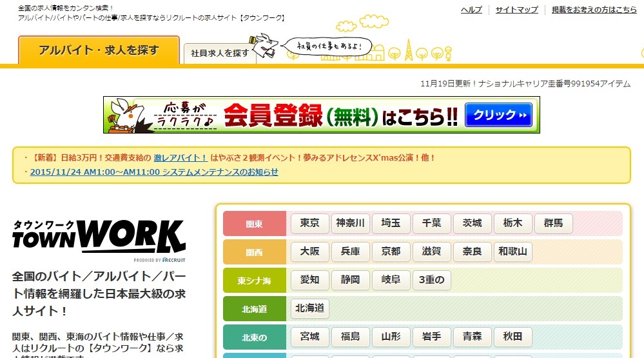Click the bird mascot icon by tabs
The height and width of the screenshot is (358, 644).
265,46
